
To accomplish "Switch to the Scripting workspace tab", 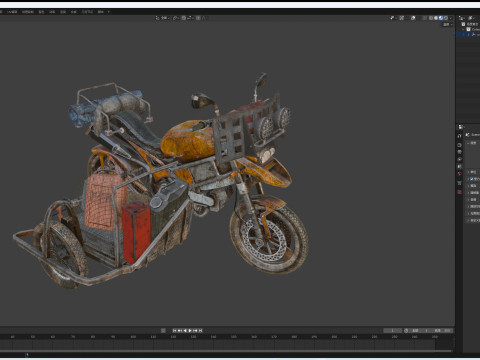I will [x=100, y=12].
